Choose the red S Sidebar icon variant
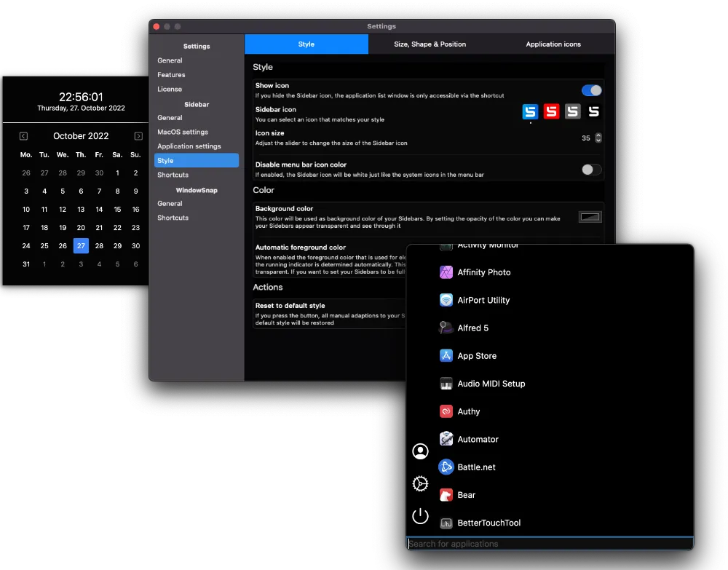 [551, 111]
